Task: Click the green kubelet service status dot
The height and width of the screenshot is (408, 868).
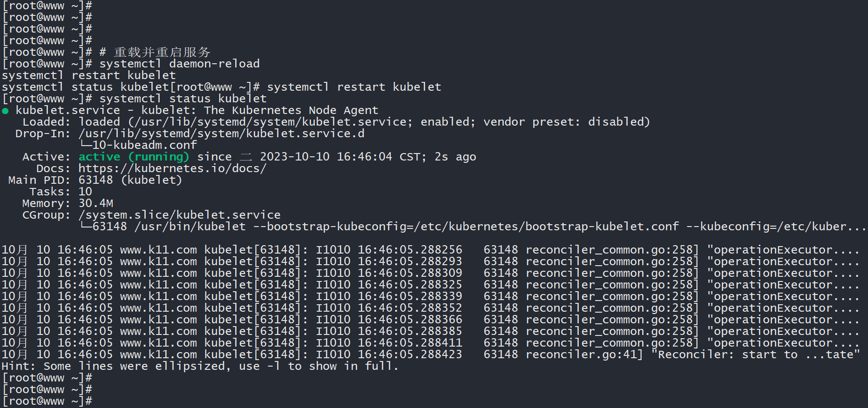Action: tap(5, 111)
